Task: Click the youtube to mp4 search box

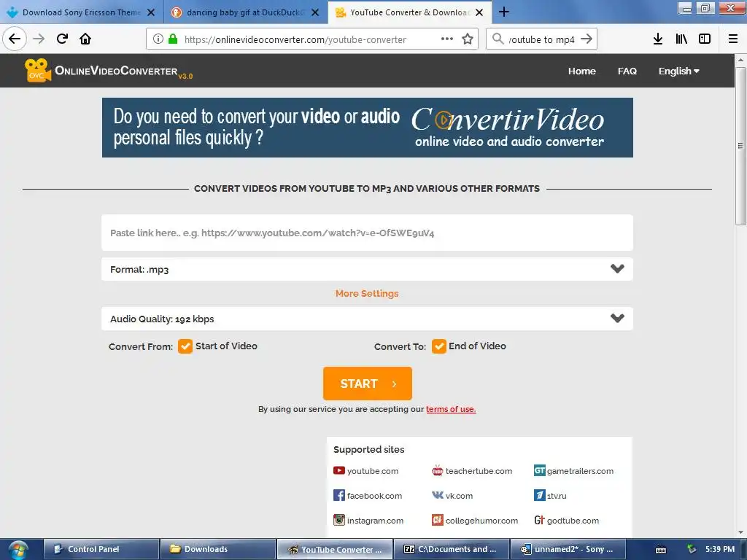Action: coord(542,39)
